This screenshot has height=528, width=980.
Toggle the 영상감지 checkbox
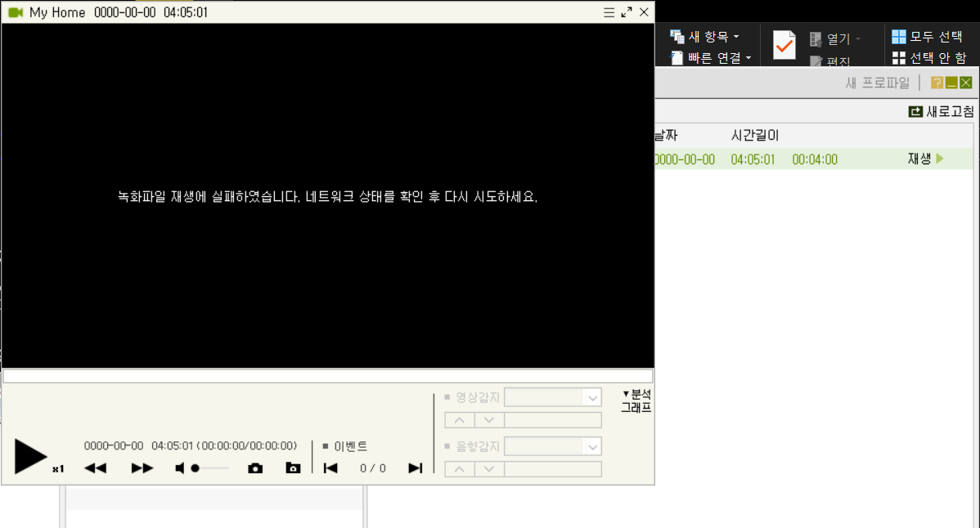pos(447,397)
